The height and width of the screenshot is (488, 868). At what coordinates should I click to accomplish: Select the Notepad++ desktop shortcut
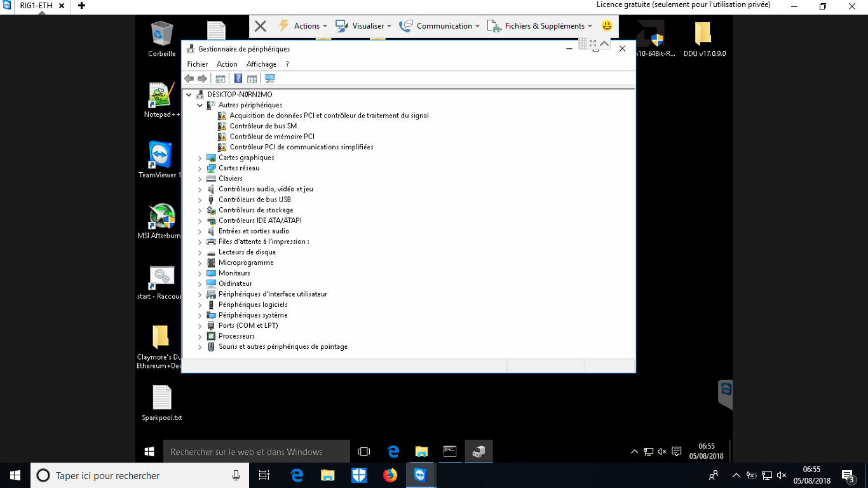[161, 100]
